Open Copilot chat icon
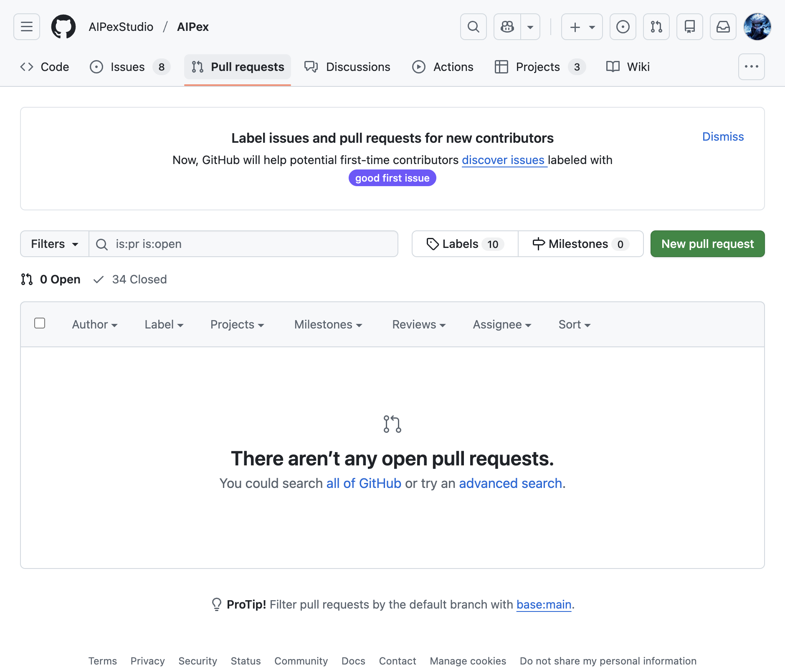Viewport: 785px width, 672px height. click(507, 27)
